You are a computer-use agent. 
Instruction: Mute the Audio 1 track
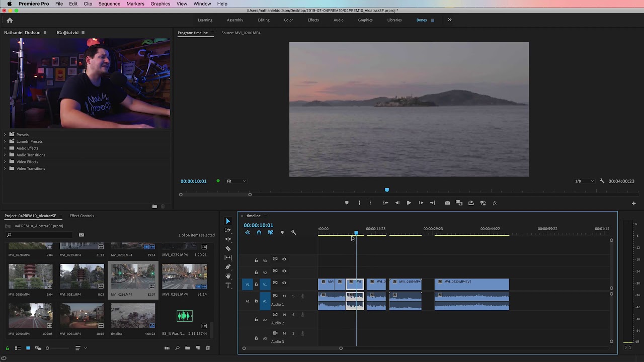(284, 296)
